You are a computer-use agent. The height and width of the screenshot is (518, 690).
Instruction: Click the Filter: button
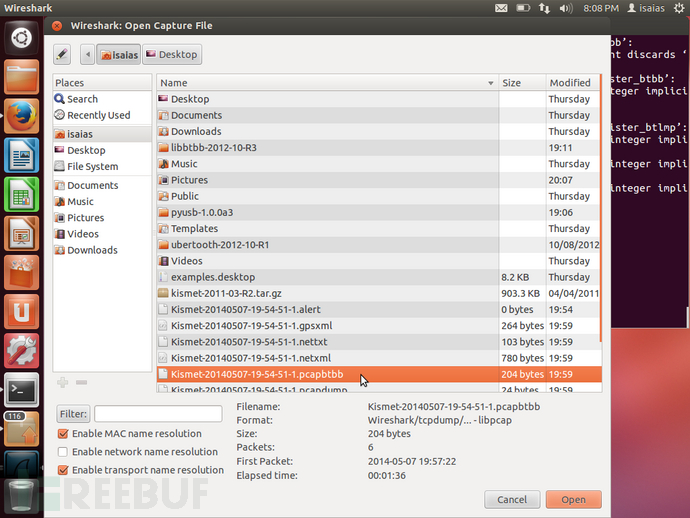pyautogui.click(x=73, y=414)
